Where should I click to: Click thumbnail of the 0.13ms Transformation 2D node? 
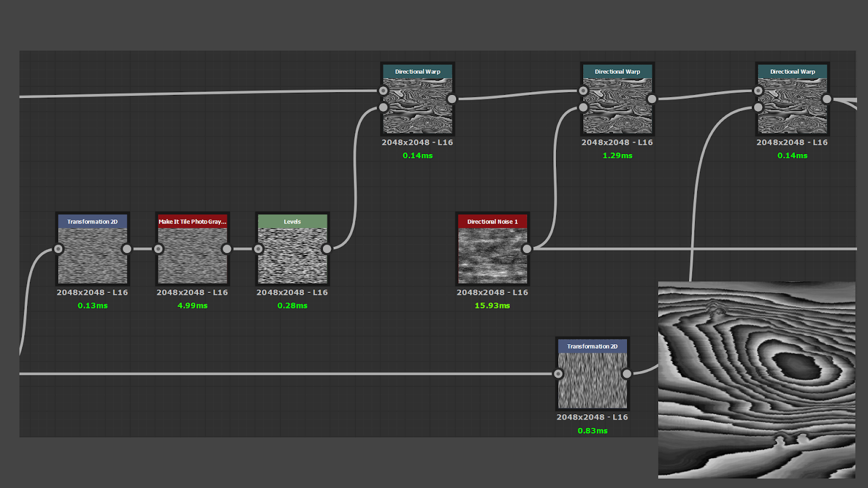click(92, 255)
